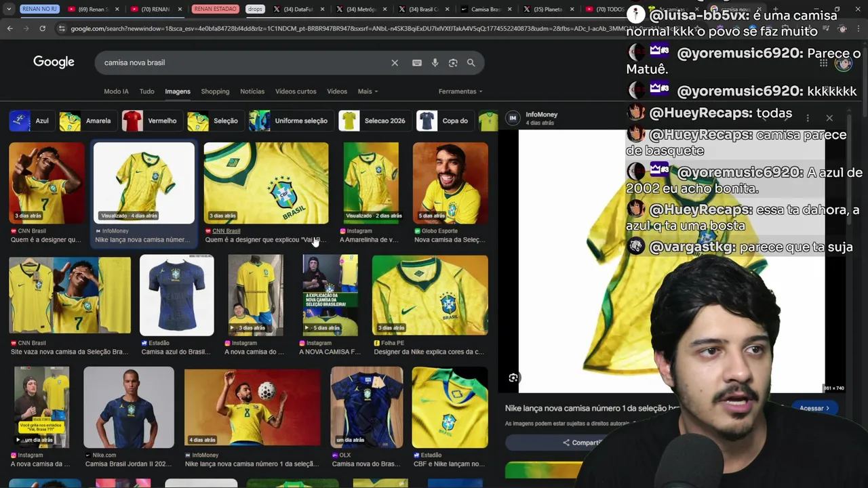Switch to the (34) Brasil browser tab
Image resolution: width=868 pixels, height=488 pixels.
[424, 9]
